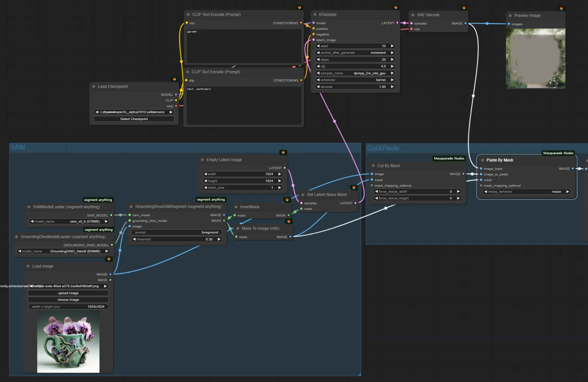Click the Select Checkpoint button
Viewport: 588px width, 382px height.
tap(134, 119)
